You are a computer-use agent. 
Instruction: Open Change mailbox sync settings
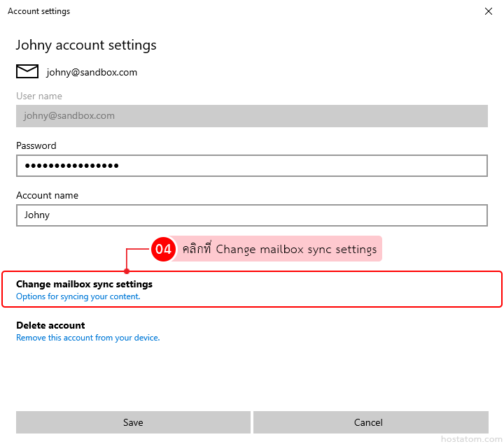tap(84, 285)
